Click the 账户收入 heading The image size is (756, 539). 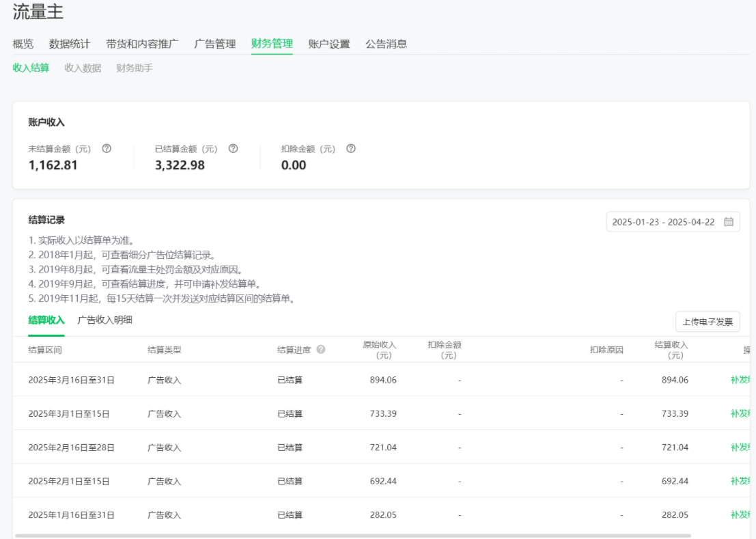pyautogui.click(x=46, y=122)
